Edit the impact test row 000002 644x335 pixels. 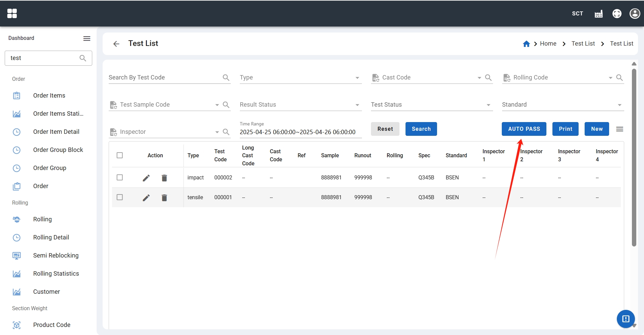pos(146,178)
